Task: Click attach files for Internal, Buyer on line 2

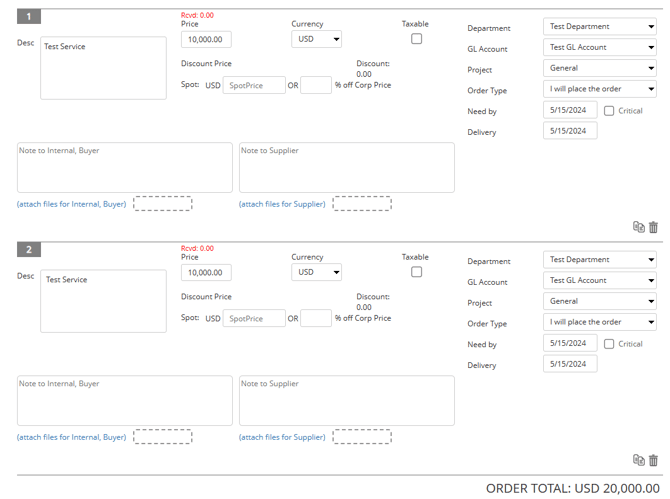Action: 71,437
